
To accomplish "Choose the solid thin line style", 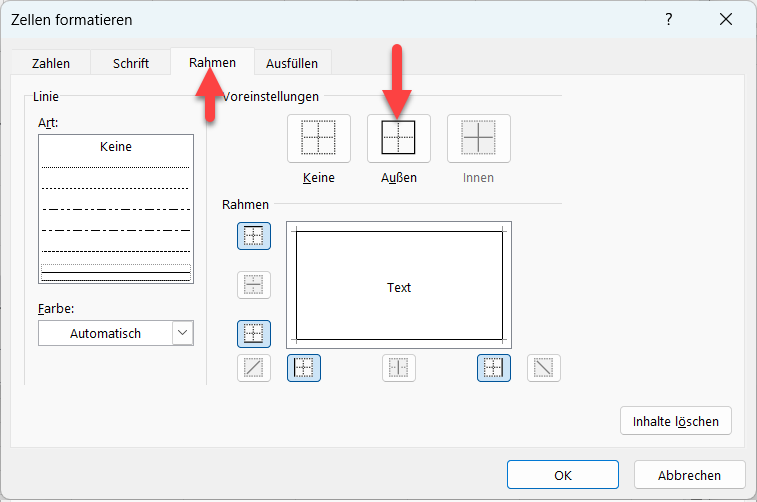I will tap(116, 273).
